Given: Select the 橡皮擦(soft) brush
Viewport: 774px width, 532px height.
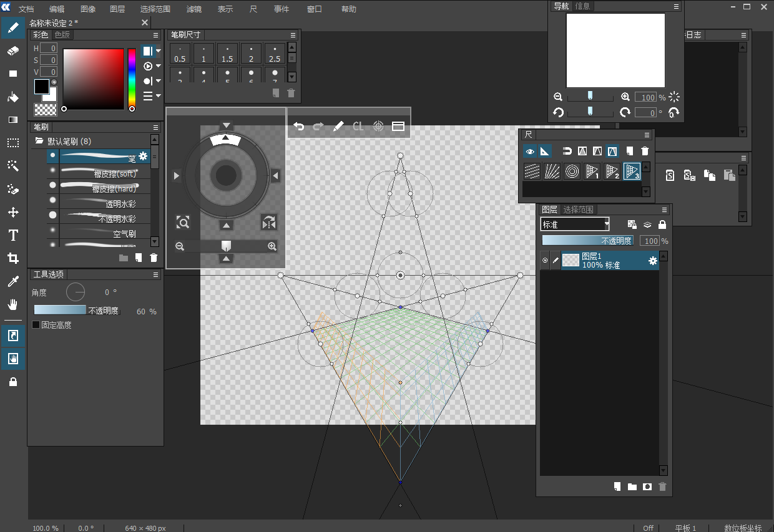Looking at the screenshot, I should pos(99,173).
